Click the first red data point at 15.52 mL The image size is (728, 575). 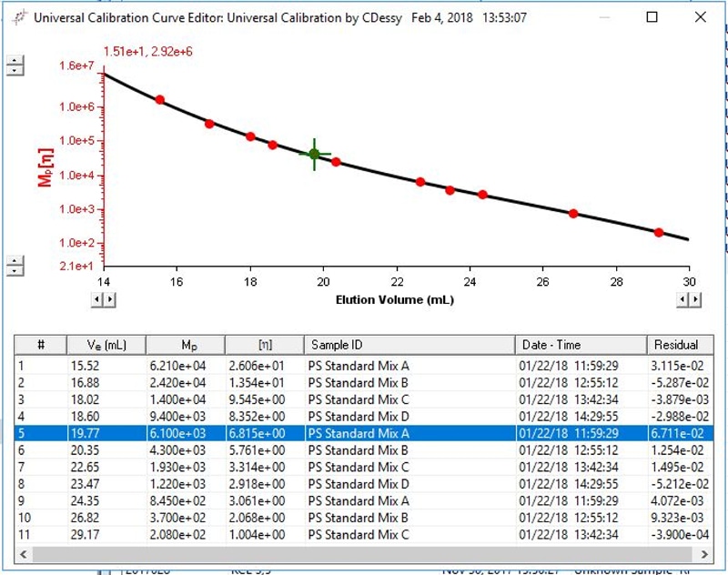click(x=160, y=100)
